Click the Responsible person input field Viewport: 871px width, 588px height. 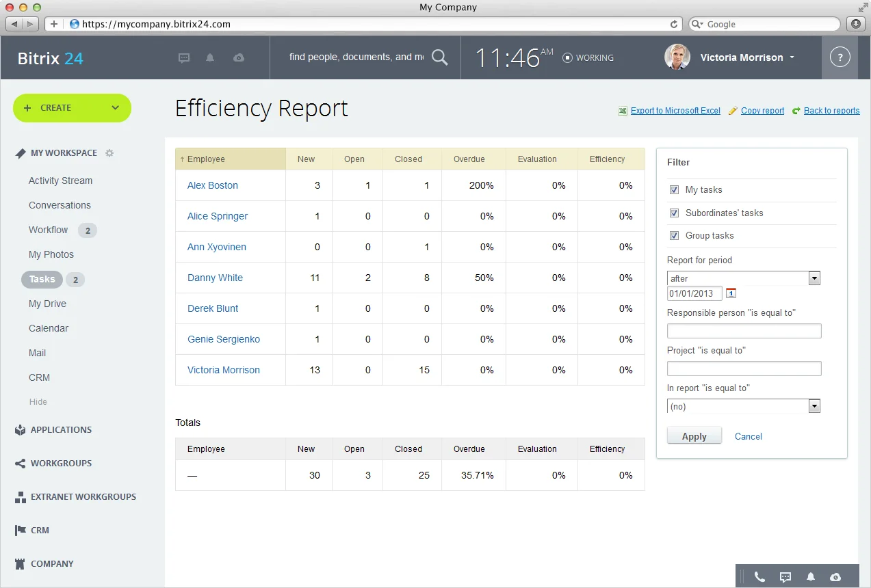click(744, 332)
